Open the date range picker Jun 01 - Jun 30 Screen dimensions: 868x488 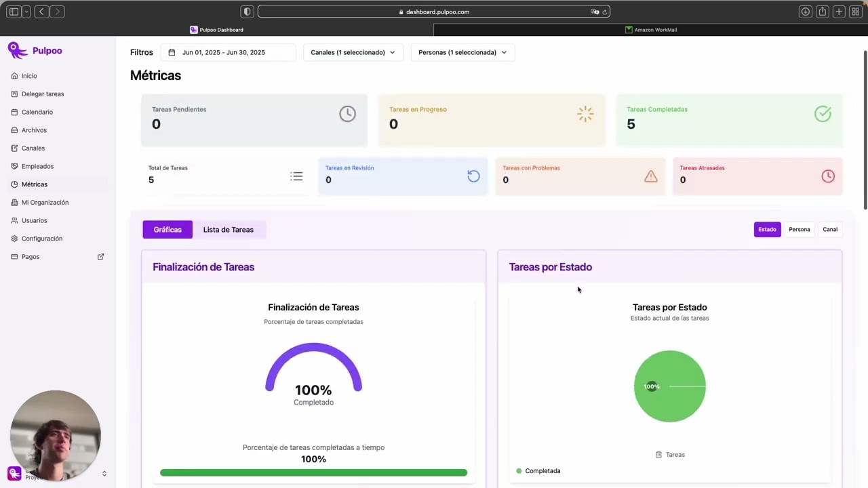228,52
